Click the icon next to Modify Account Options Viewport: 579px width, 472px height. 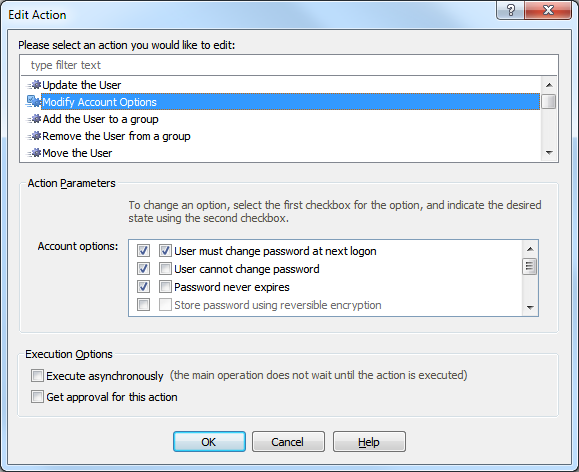(x=34, y=102)
